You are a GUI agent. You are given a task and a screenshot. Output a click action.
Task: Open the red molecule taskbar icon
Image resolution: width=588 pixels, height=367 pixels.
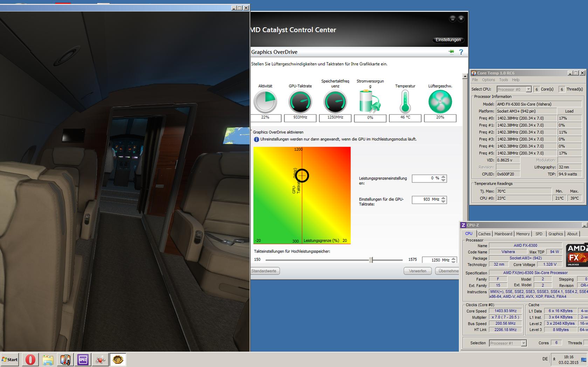101,359
